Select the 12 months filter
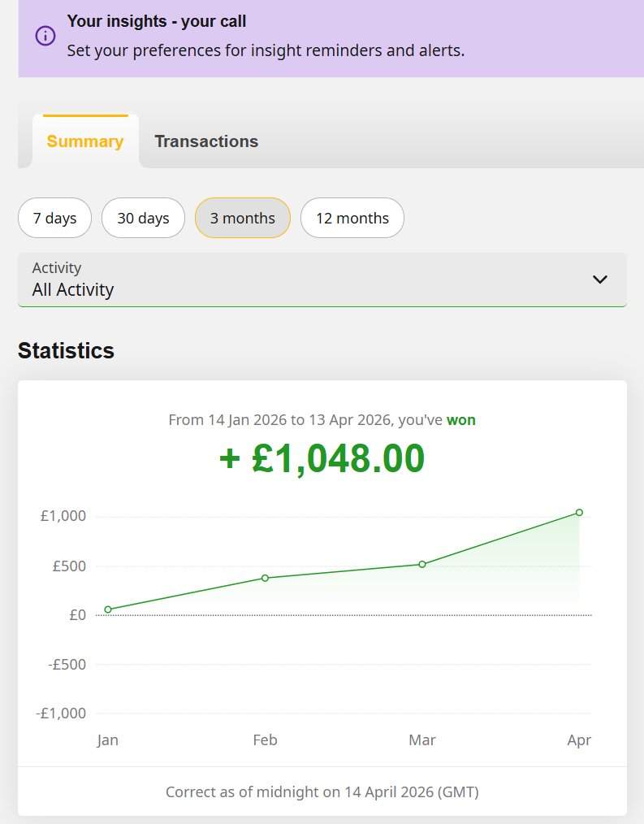This screenshot has height=824, width=644. pyautogui.click(x=352, y=217)
